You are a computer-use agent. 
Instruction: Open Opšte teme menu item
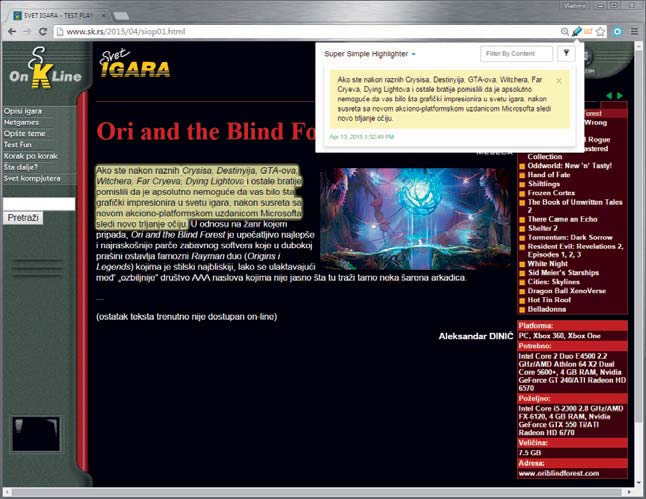24,134
